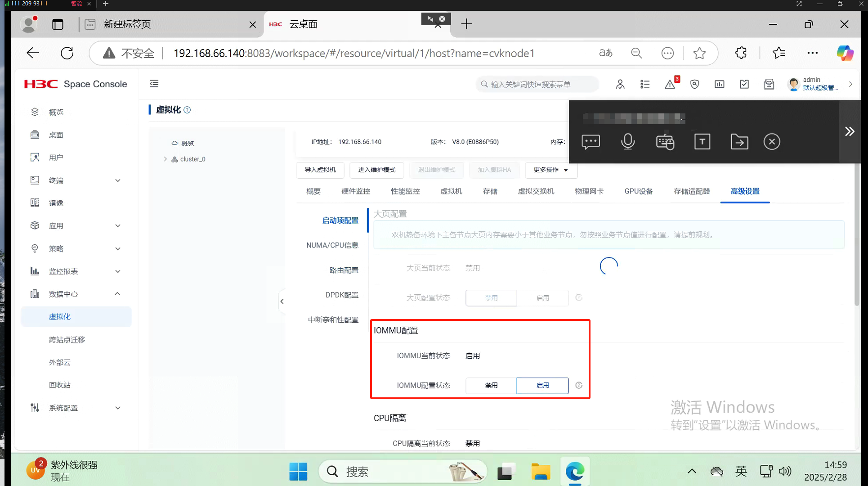Open the NUMA/CPU信息 section
Image resolution: width=868 pixels, height=486 pixels.
332,245
